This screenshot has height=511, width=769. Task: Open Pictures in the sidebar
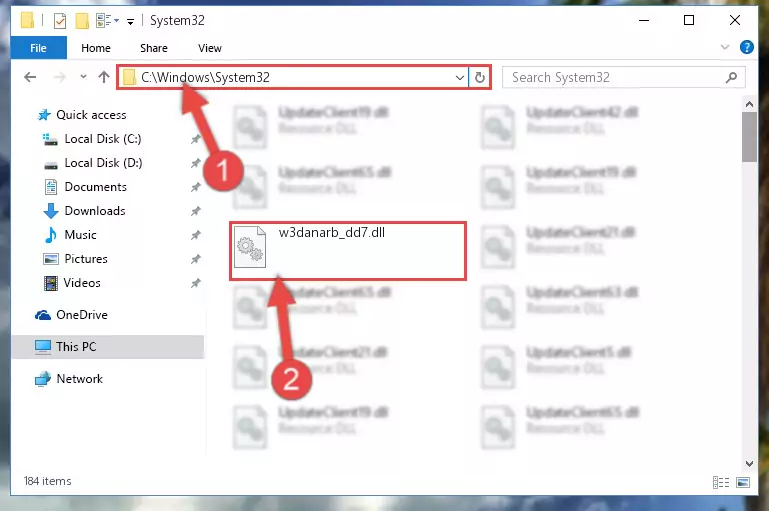[x=86, y=259]
